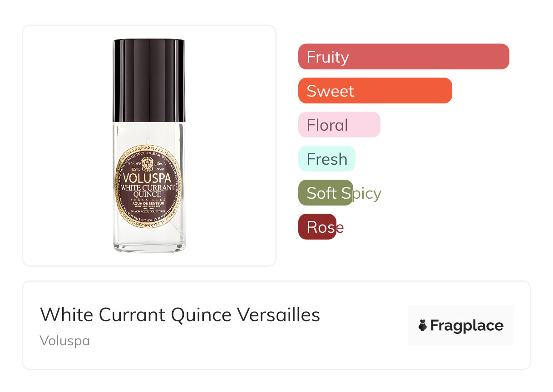Click the Fragplace perfume bottle logo icon
This screenshot has width=553, height=392.
tap(423, 325)
